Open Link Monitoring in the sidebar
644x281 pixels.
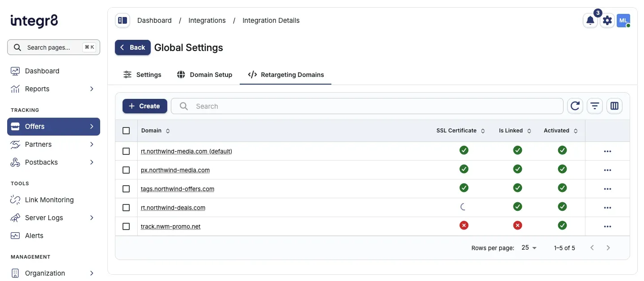click(54, 200)
